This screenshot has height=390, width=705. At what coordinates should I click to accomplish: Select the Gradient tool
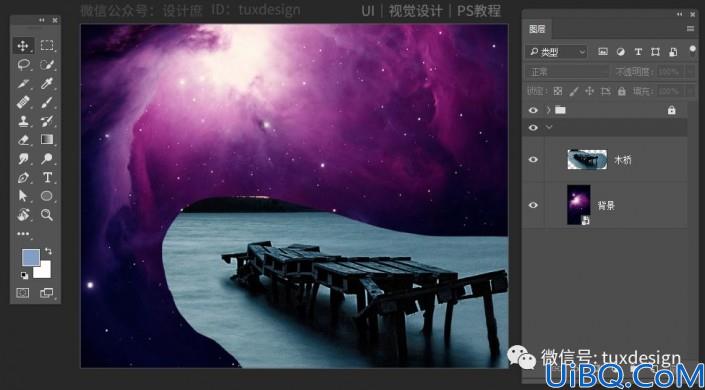pos(47,139)
